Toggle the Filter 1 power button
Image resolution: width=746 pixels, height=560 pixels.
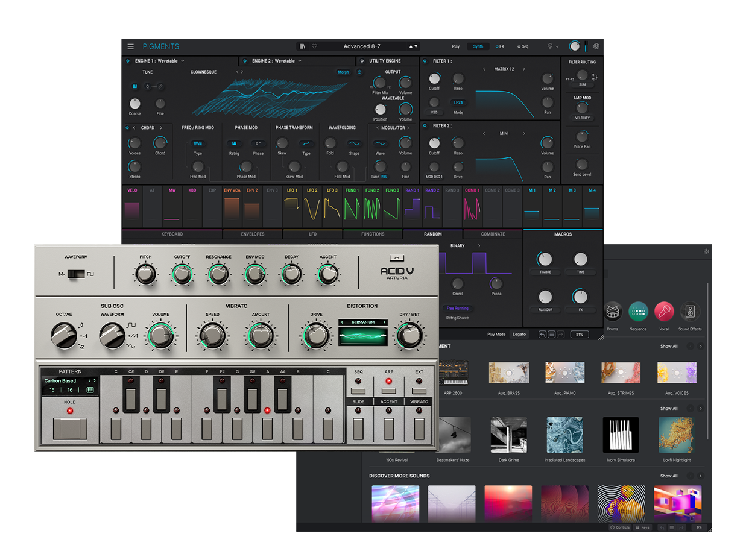click(x=425, y=61)
